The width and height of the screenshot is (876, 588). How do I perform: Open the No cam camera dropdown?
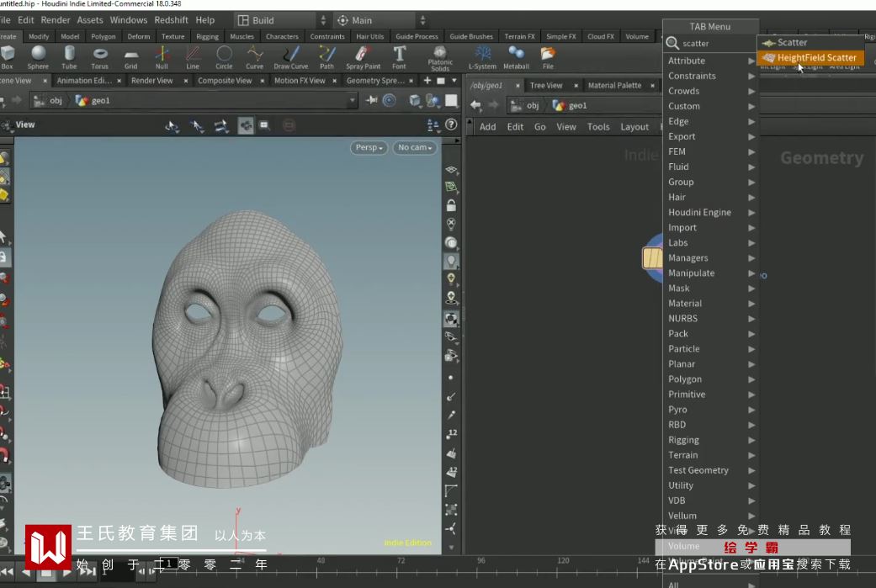point(415,148)
